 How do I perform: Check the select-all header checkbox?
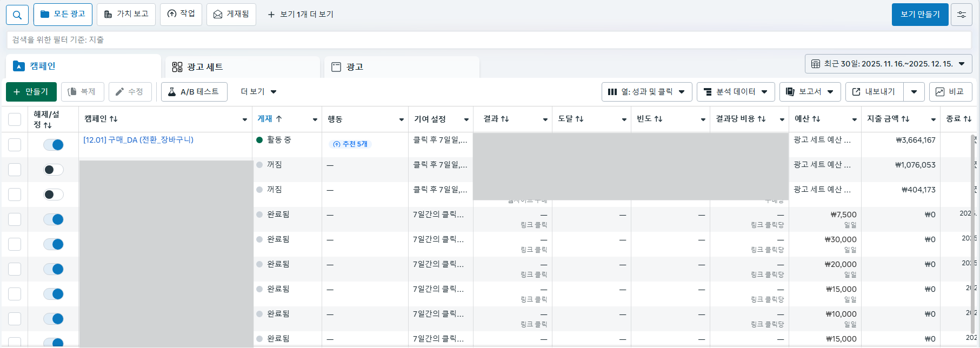15,119
